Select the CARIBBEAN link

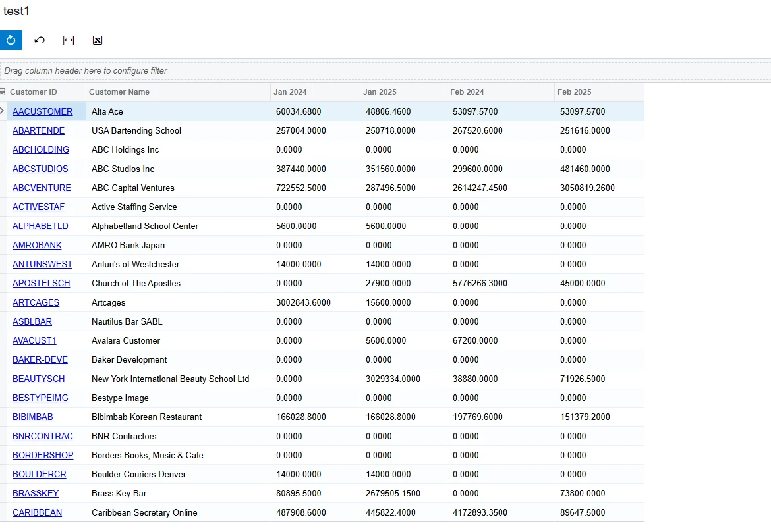tap(37, 513)
